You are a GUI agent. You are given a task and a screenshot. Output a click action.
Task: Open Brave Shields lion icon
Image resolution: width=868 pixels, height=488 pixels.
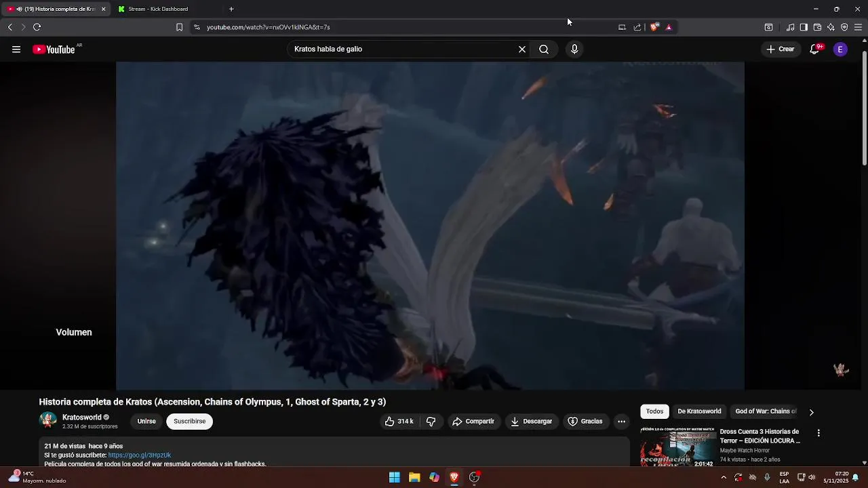click(x=654, y=27)
